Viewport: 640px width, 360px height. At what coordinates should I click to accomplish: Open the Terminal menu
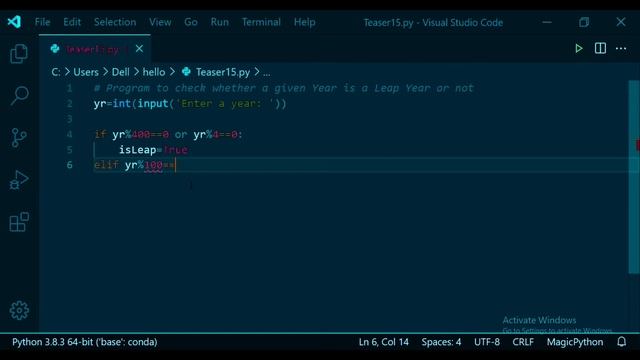coord(261,22)
